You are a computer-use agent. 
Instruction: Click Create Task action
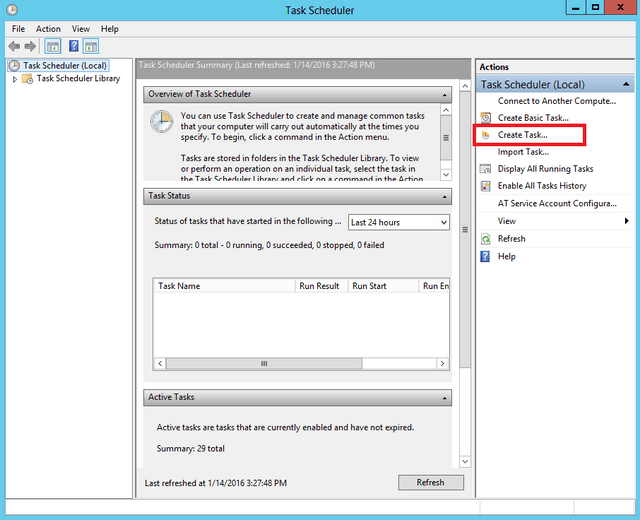pos(522,135)
